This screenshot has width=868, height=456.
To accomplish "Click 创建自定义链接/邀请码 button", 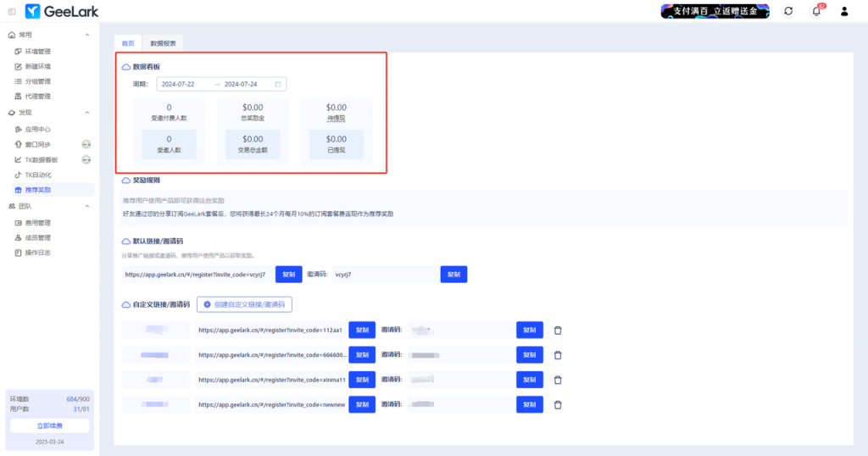I will 244,303.
